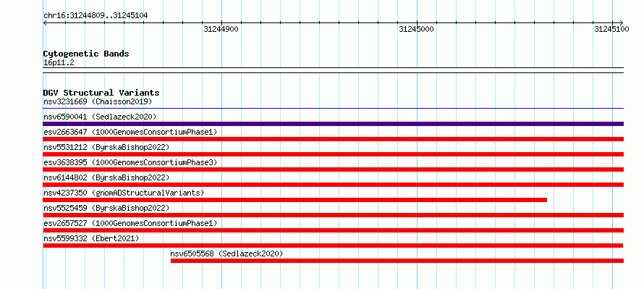The height and width of the screenshot is (289, 644).
Task: Open nsv4237350 (gnomADStructuralVariants) label
Action: [124, 193]
